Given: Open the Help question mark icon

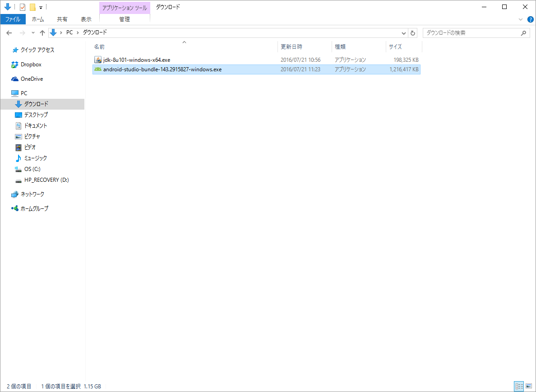Looking at the screenshot, I should coord(531,19).
